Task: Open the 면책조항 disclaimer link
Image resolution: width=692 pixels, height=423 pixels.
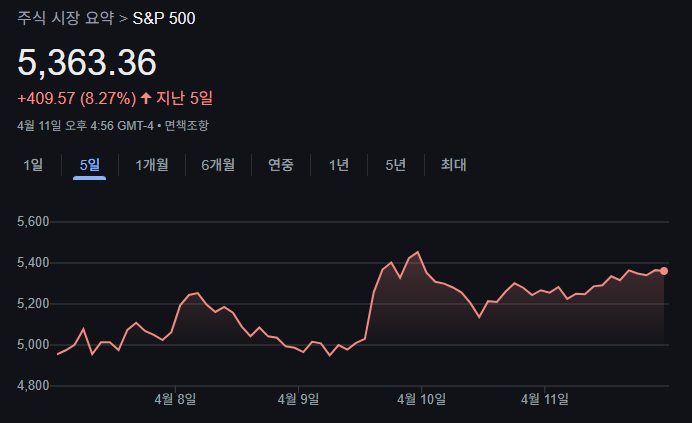Action: [x=186, y=126]
